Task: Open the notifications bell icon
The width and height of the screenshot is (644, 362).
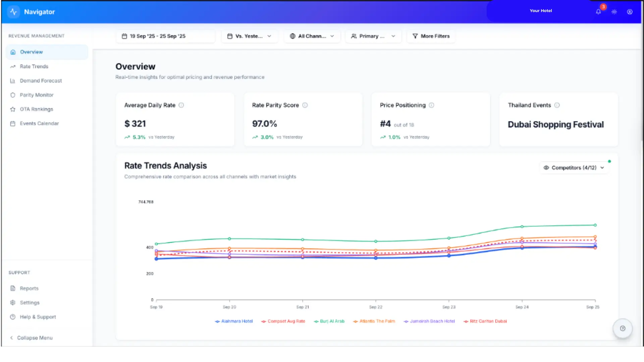Action: (x=598, y=12)
